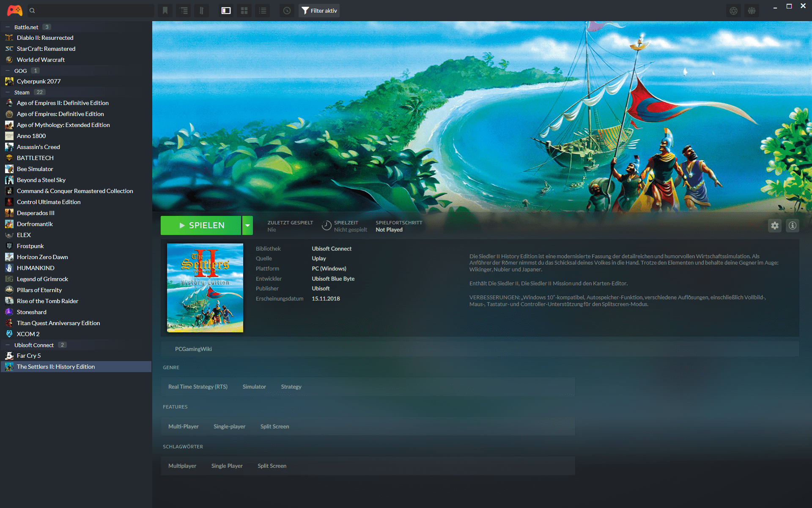
Task: Select Age of Empires II: Definitive Edition
Action: coord(76,103)
